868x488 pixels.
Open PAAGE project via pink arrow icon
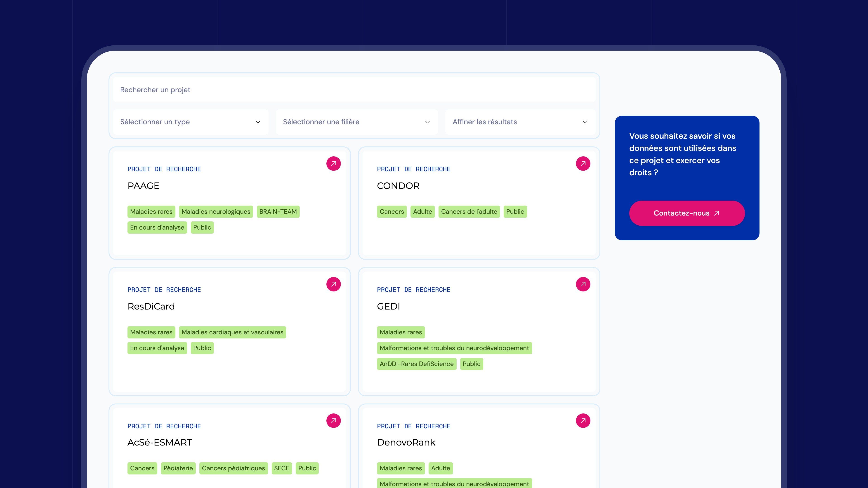tap(333, 164)
